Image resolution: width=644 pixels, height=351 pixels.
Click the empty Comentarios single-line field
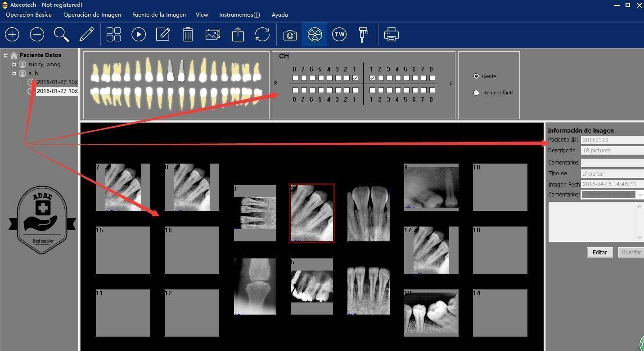(x=612, y=163)
